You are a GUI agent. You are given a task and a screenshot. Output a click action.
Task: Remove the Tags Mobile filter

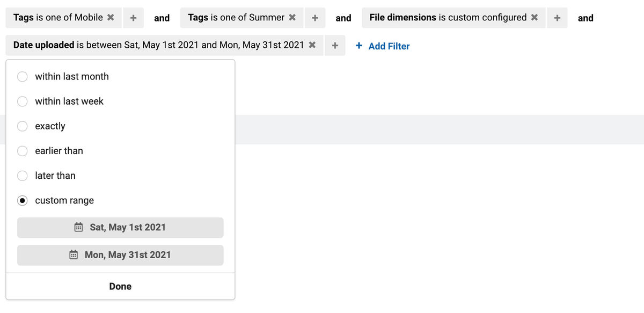[111, 18]
